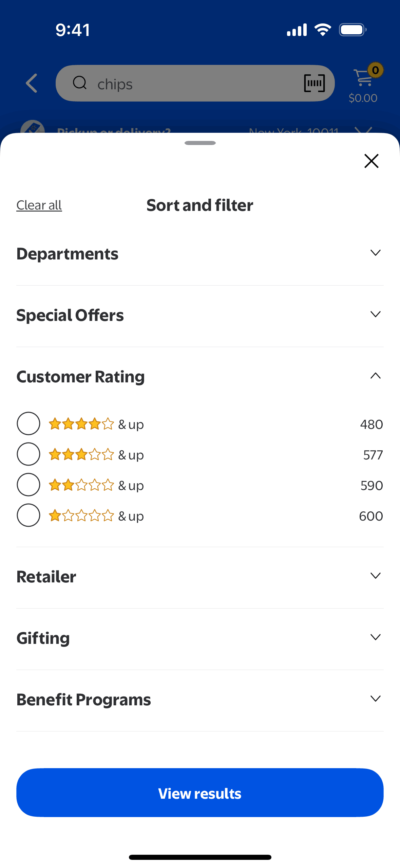Expand the Special Offers section
Viewport: 400px width, 868px height.
click(x=375, y=314)
